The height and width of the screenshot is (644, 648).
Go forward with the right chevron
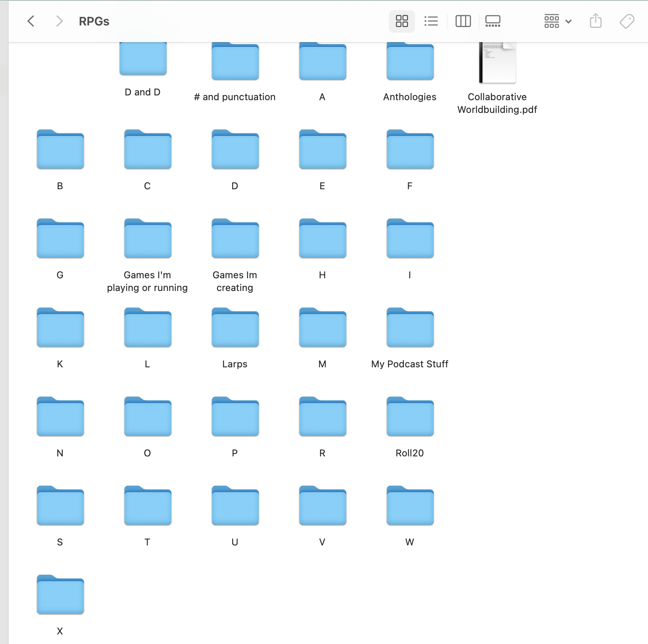click(x=59, y=21)
